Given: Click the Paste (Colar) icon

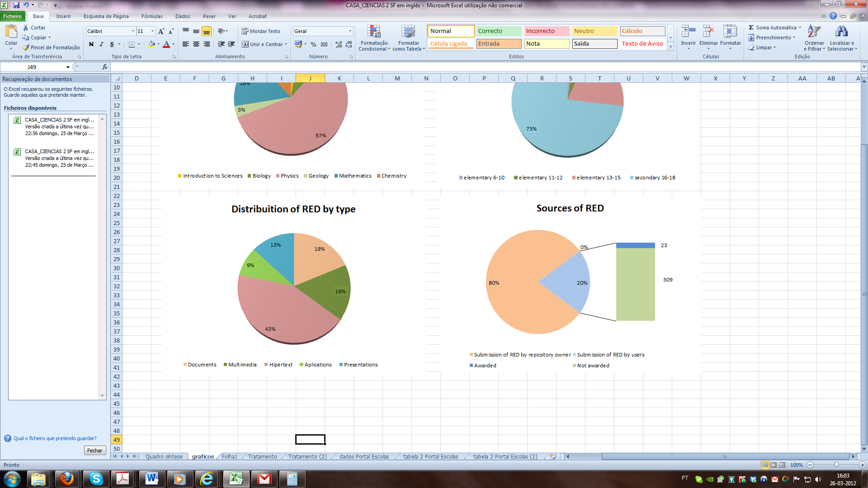Looking at the screenshot, I should (11, 32).
